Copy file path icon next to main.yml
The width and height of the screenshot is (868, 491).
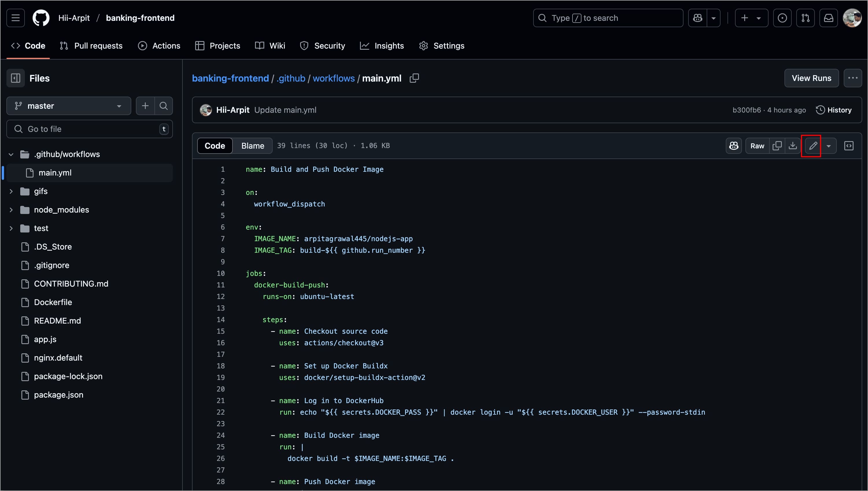click(414, 78)
